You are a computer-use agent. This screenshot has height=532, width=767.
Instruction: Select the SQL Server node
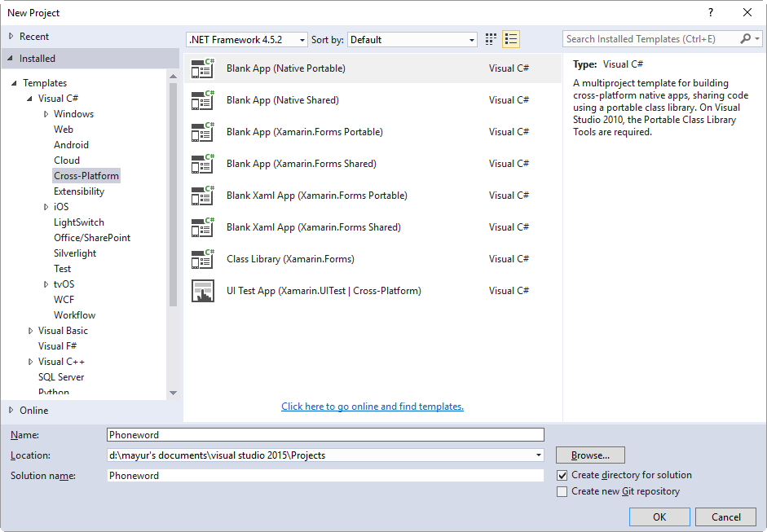click(x=61, y=377)
